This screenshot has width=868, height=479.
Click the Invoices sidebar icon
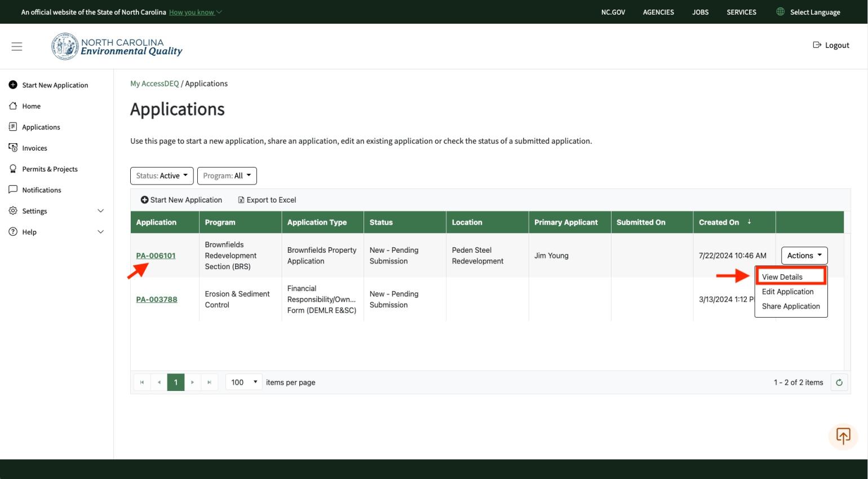click(x=13, y=148)
